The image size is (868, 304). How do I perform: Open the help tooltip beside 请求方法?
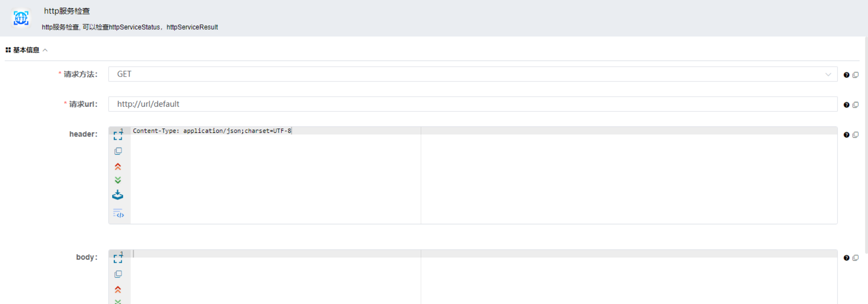tap(847, 74)
